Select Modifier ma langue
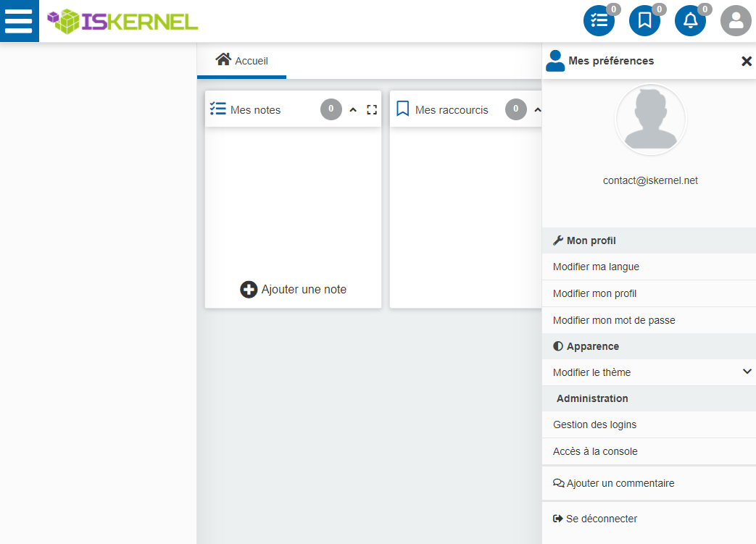Screen dimensions: 756x544 click(596, 267)
